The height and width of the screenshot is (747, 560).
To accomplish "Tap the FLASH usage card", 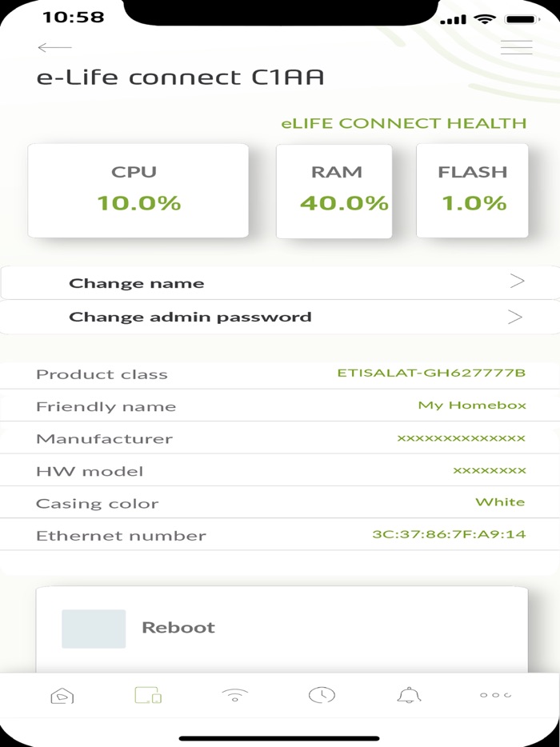I will tap(472, 190).
